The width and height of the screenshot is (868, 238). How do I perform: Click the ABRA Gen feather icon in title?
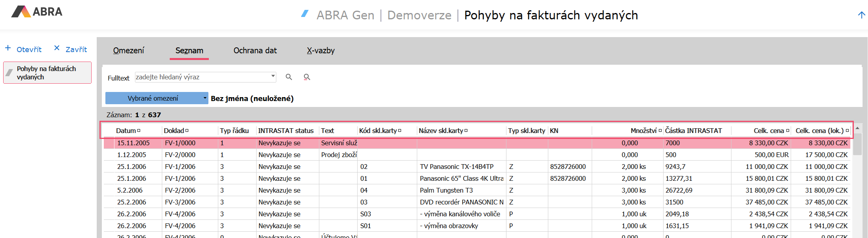pyautogui.click(x=305, y=14)
